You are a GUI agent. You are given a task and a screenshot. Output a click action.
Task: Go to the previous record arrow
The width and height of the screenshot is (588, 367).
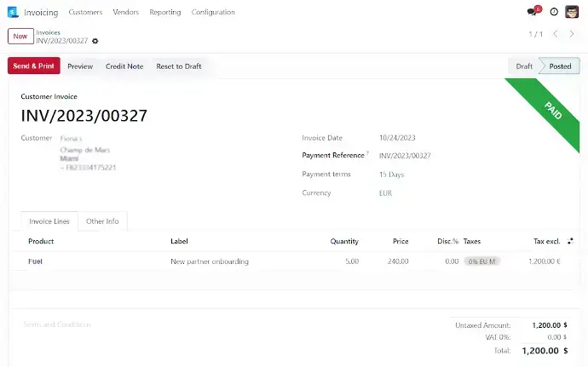point(556,34)
